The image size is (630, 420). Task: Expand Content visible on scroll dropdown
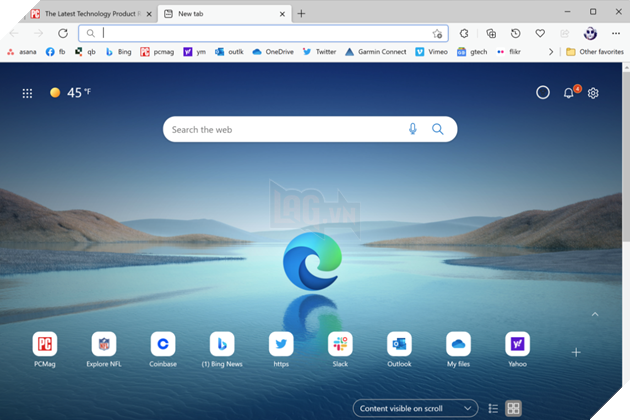(415, 408)
